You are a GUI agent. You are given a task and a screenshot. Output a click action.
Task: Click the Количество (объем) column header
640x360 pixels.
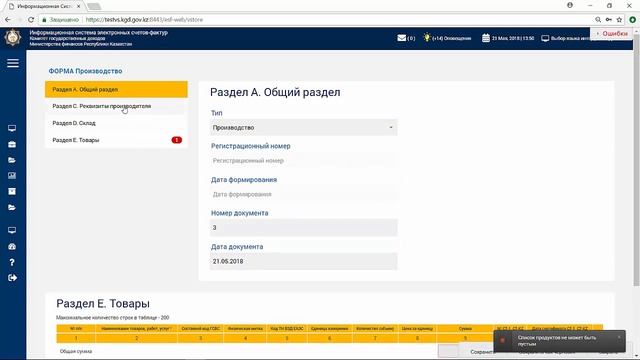pyautogui.click(x=375, y=329)
